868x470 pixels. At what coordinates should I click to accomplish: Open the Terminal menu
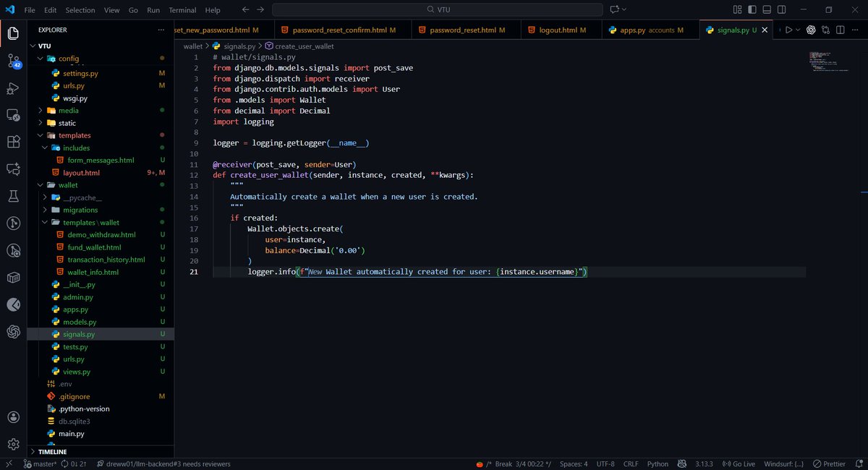coord(182,9)
